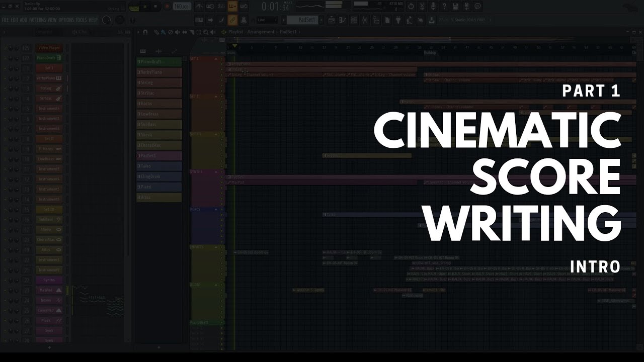The height and width of the screenshot is (362, 644).
Task: Mute the LowBrass channel LED
Action: coord(5,159)
